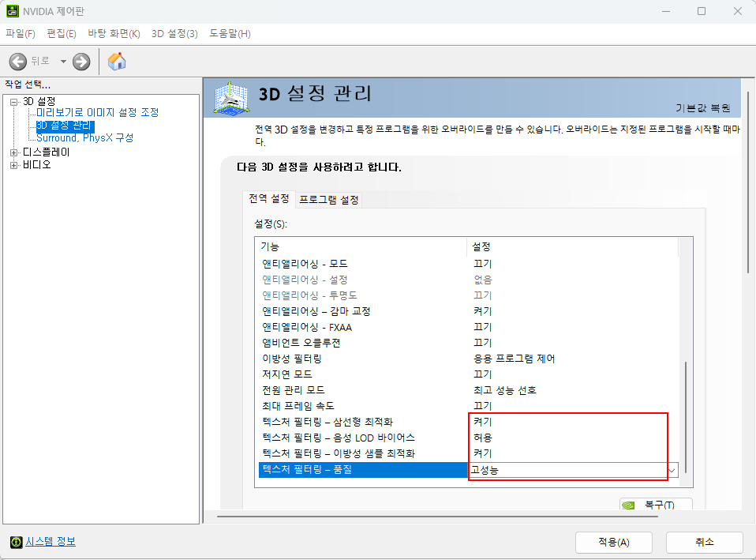Select the 이방성 필터링 row
The height and width of the screenshot is (560, 756).
coord(468,359)
